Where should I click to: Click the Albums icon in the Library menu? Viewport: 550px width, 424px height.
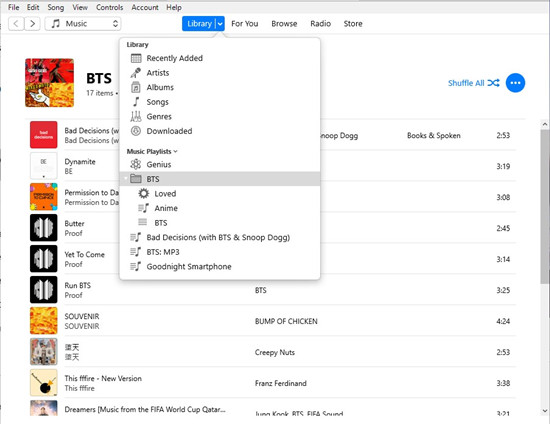click(x=136, y=87)
